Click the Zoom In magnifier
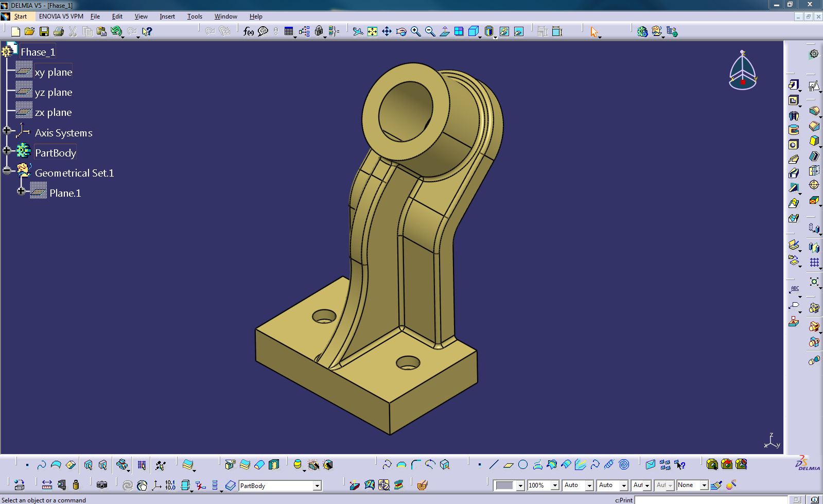Viewport: 823px width, 504px height. tap(415, 31)
